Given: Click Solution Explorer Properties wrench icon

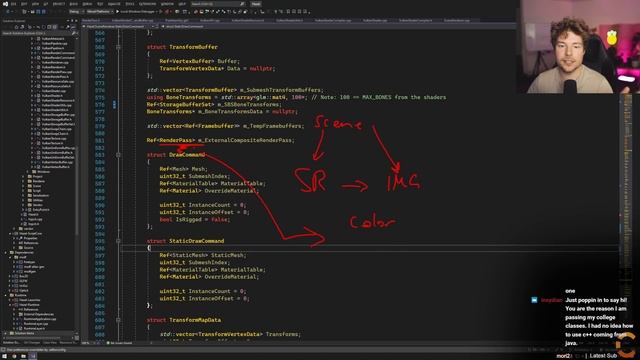Looking at the screenshot, I should pyautogui.click(x=67, y=27).
